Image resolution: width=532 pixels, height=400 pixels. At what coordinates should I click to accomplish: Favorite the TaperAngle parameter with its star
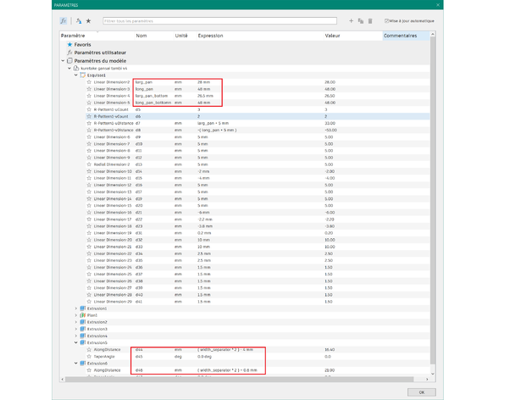click(x=89, y=357)
